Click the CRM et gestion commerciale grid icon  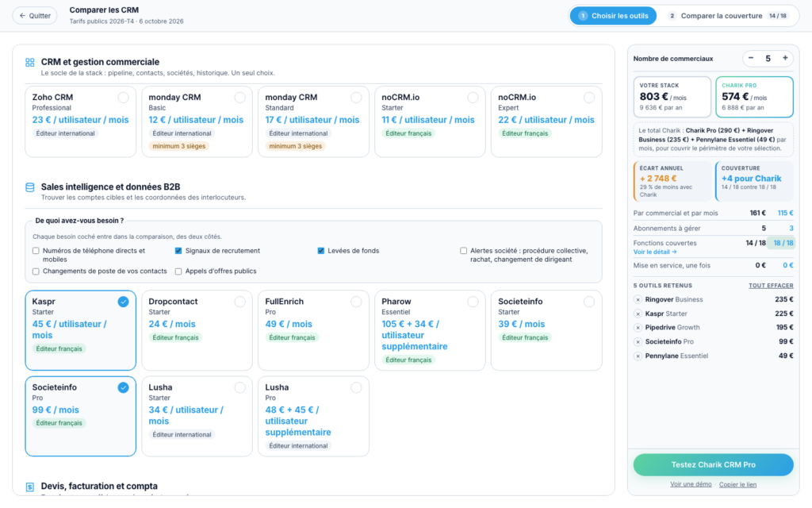coord(30,62)
